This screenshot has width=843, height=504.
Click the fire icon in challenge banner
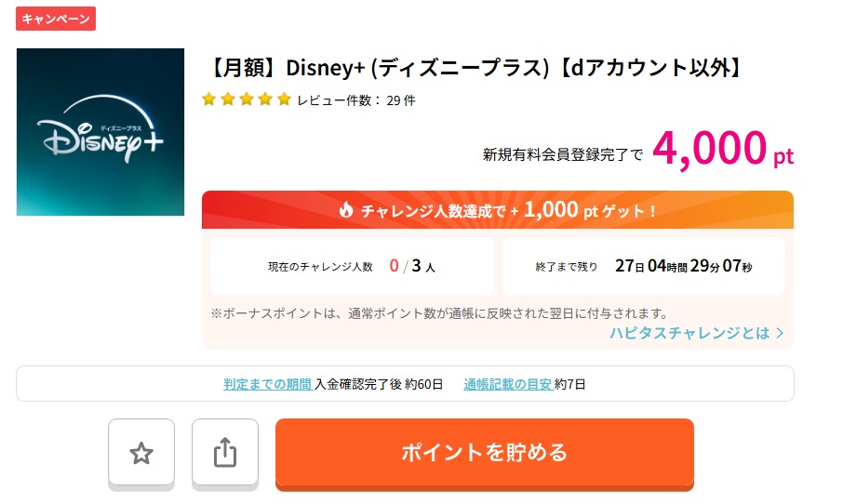pos(347,210)
